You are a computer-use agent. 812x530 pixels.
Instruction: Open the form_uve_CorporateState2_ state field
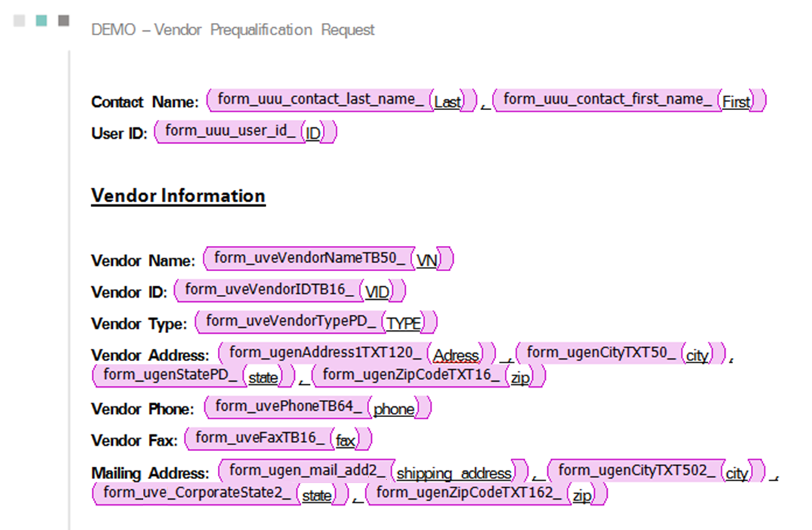tap(316, 495)
